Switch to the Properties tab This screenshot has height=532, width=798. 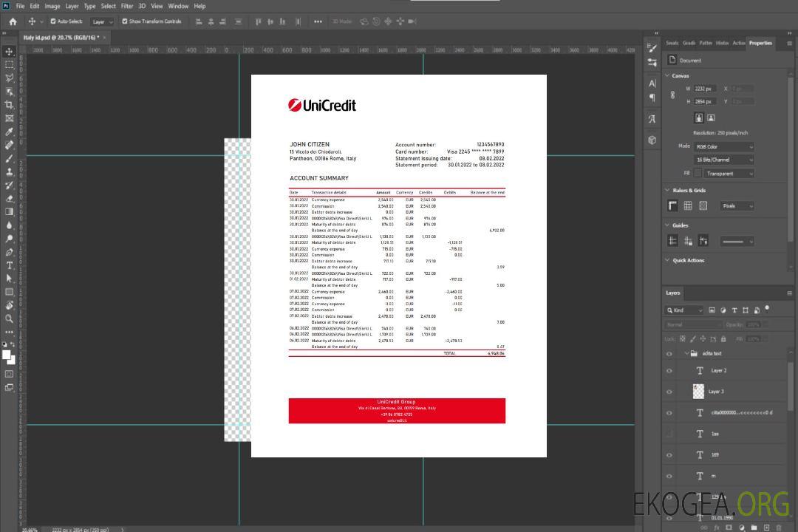[x=760, y=43]
